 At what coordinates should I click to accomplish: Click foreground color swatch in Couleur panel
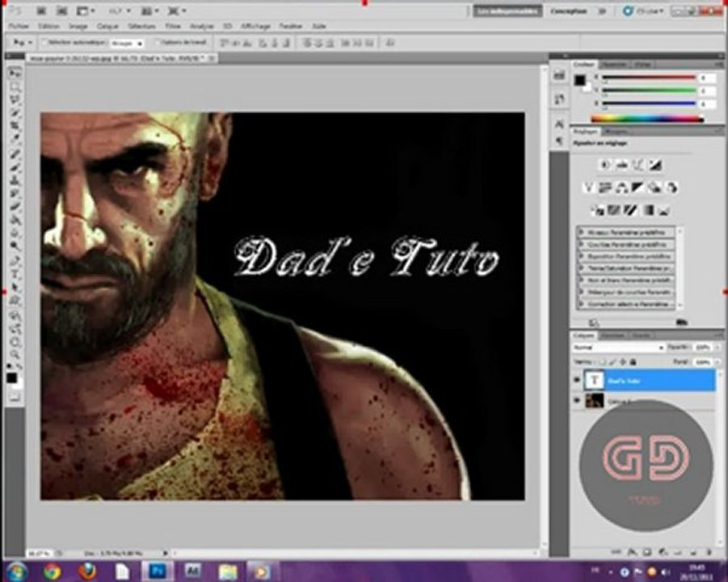(x=579, y=80)
